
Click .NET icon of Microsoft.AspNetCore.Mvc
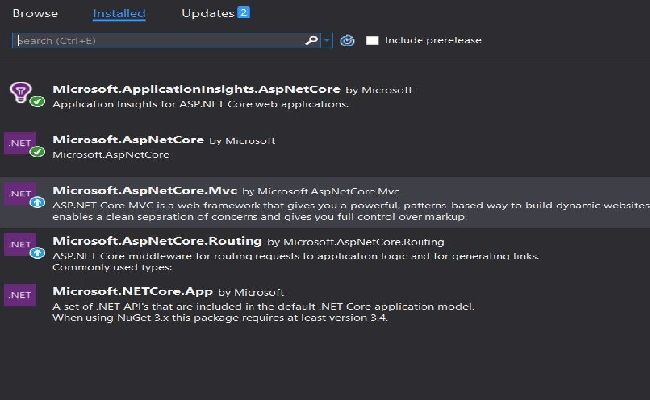point(19,194)
